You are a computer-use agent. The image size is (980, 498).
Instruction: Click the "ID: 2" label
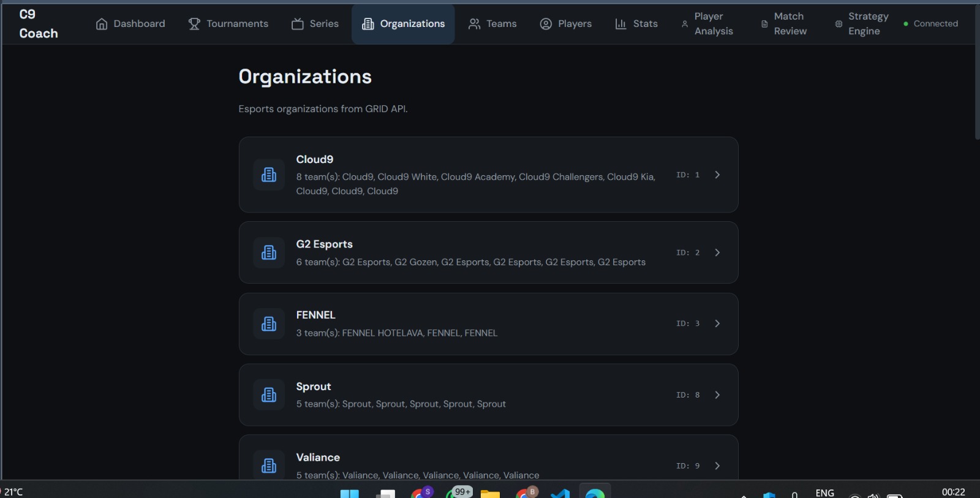click(688, 252)
